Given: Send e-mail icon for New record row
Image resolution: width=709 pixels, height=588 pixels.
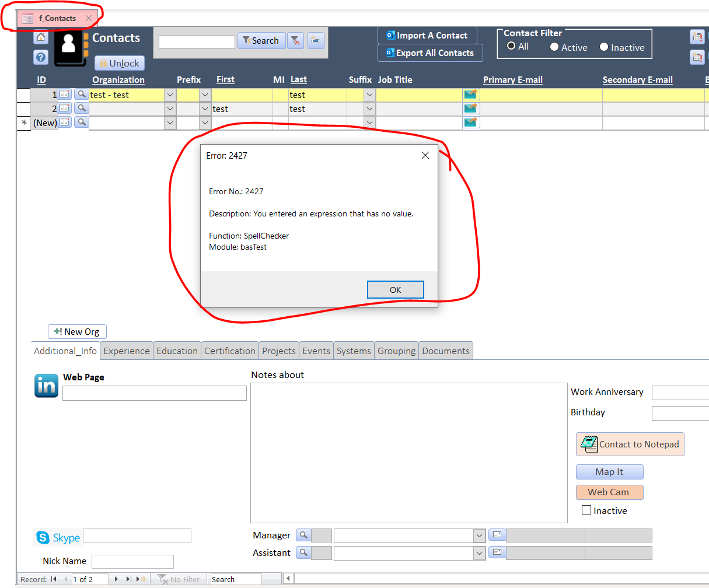Looking at the screenshot, I should pos(470,122).
